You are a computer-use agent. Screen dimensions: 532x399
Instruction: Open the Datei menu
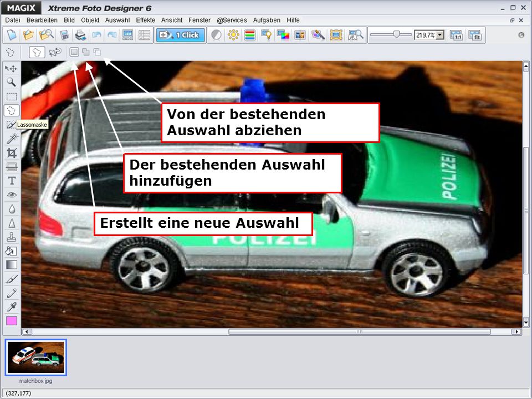coord(13,21)
